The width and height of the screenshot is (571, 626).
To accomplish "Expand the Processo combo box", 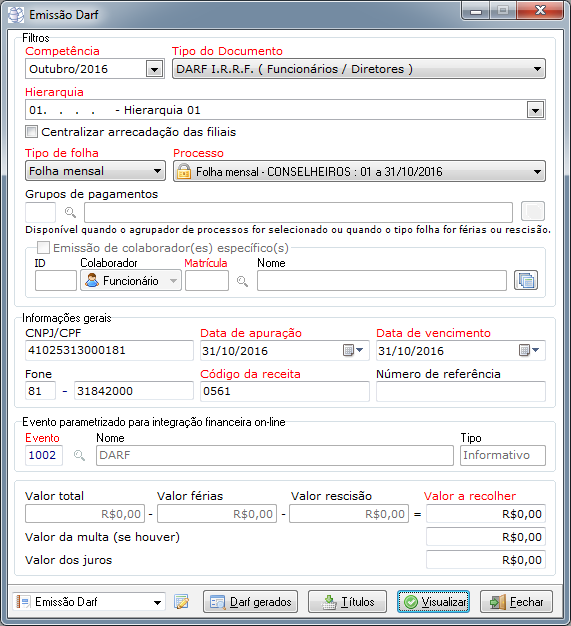I will coord(359,172).
